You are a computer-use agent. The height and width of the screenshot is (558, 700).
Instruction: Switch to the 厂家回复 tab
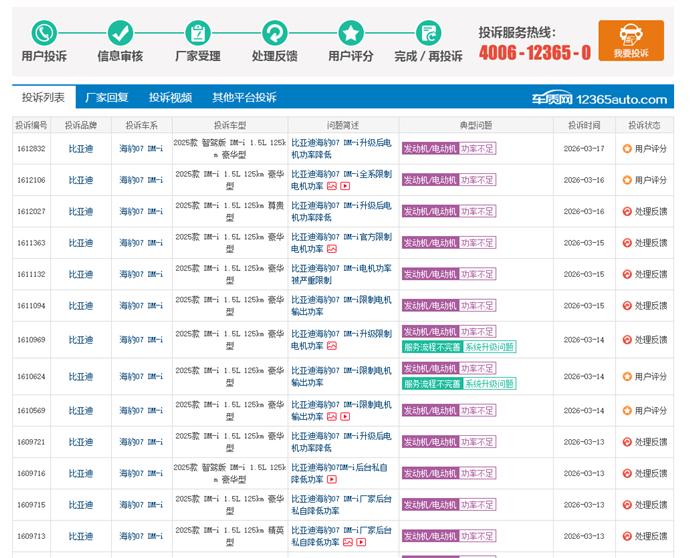(x=106, y=98)
